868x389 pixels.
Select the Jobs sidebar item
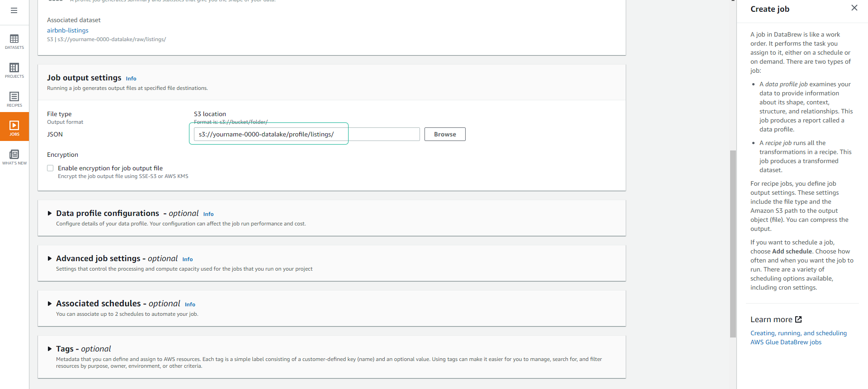coord(14,127)
